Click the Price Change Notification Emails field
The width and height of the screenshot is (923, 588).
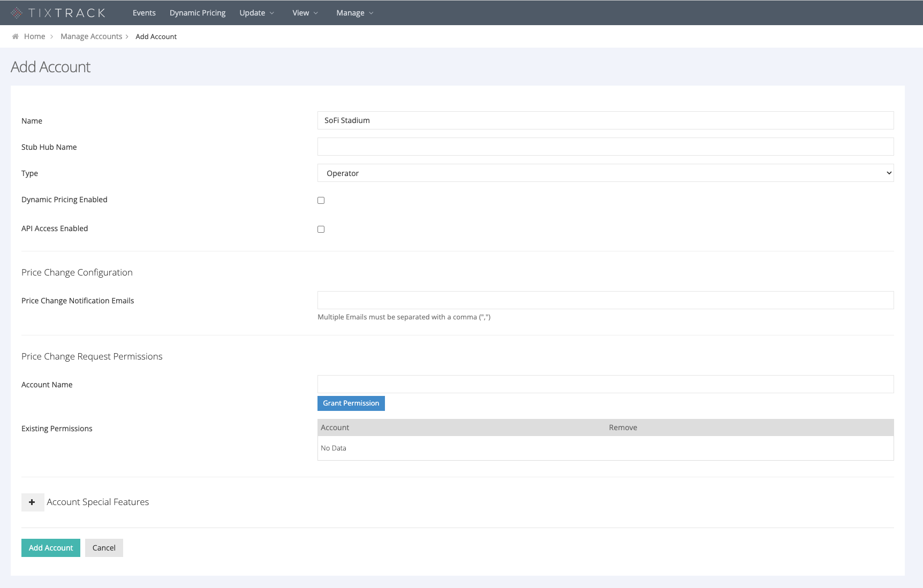click(x=606, y=300)
